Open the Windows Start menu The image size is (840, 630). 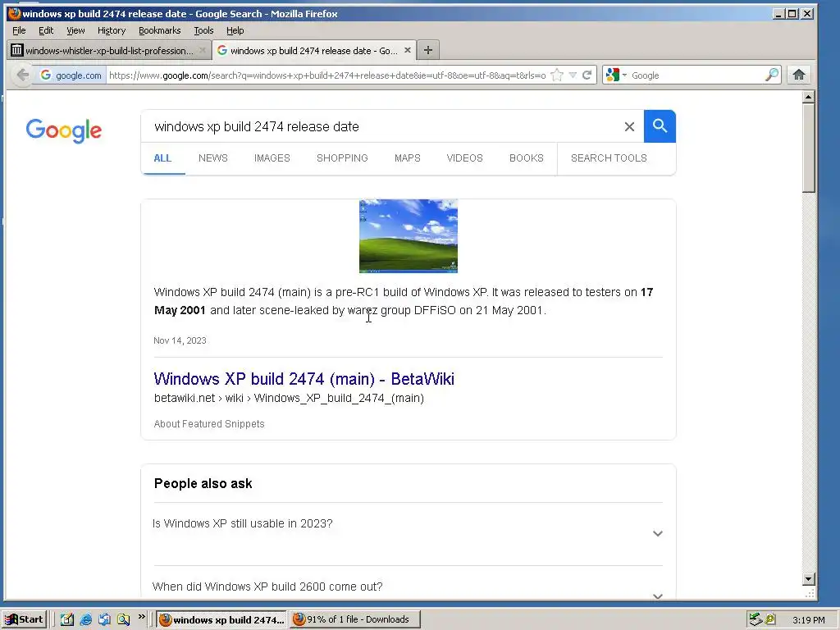(24, 619)
